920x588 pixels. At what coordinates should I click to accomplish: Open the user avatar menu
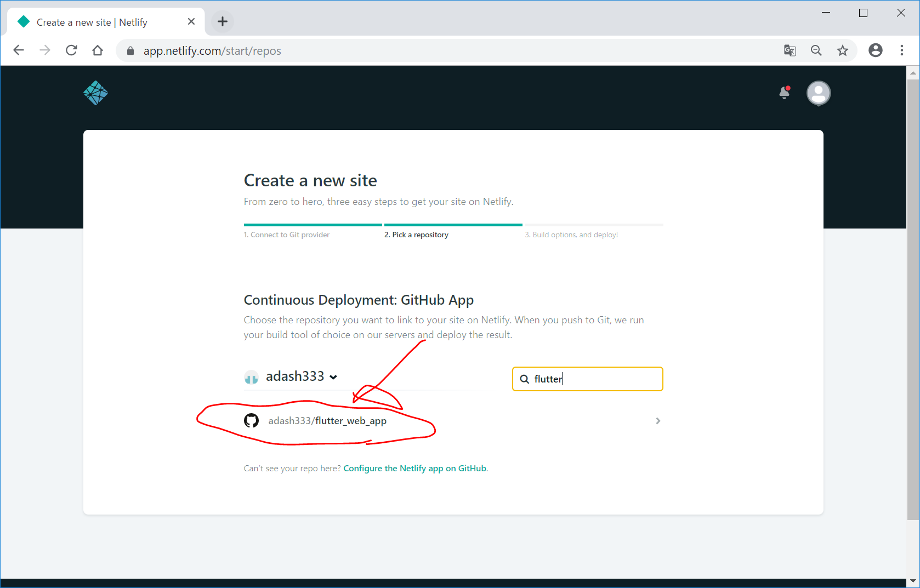(x=818, y=93)
